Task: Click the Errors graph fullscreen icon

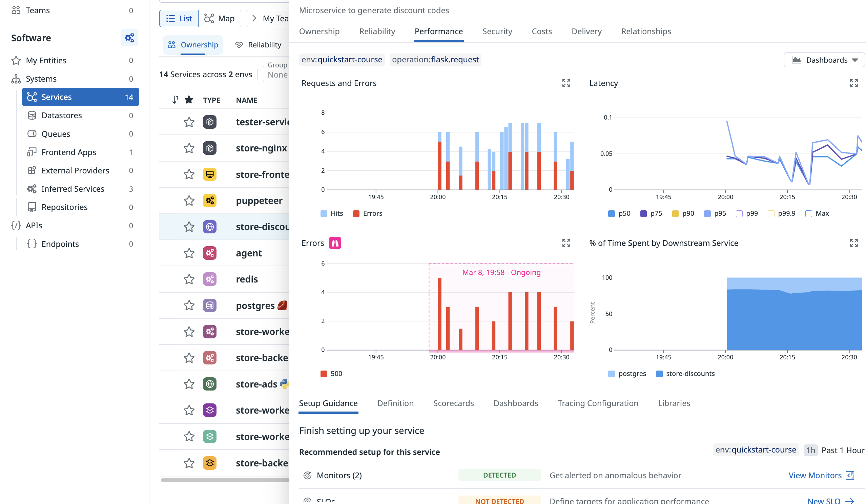Action: tap(566, 243)
